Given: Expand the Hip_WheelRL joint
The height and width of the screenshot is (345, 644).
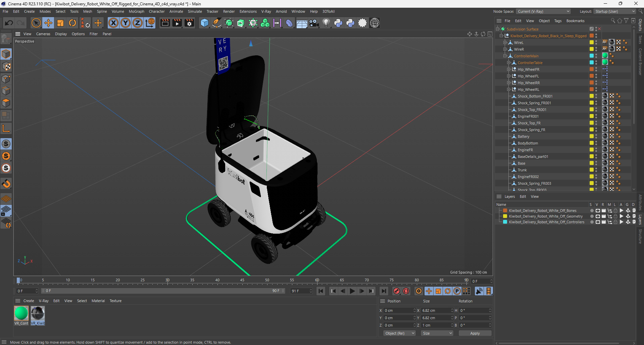Looking at the screenshot, I should tap(509, 90).
